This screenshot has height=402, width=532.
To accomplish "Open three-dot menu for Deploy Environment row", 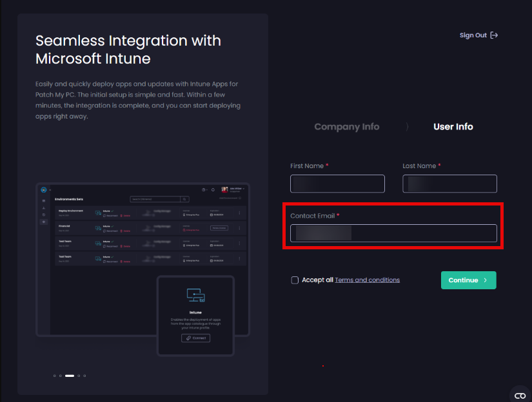I will [239, 213].
